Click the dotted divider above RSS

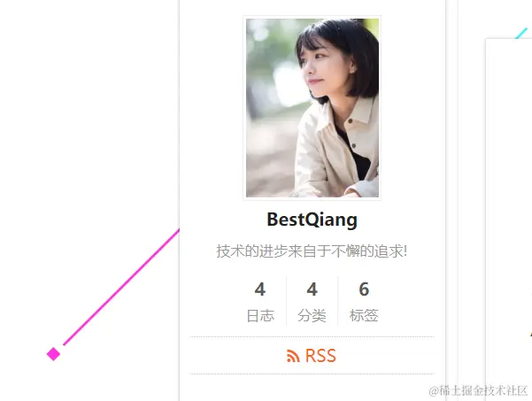[x=312, y=337]
